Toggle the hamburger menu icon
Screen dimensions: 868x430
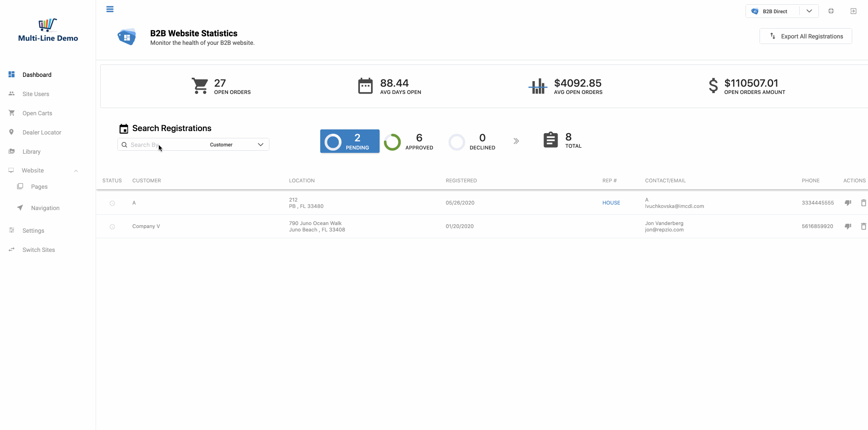coord(110,9)
